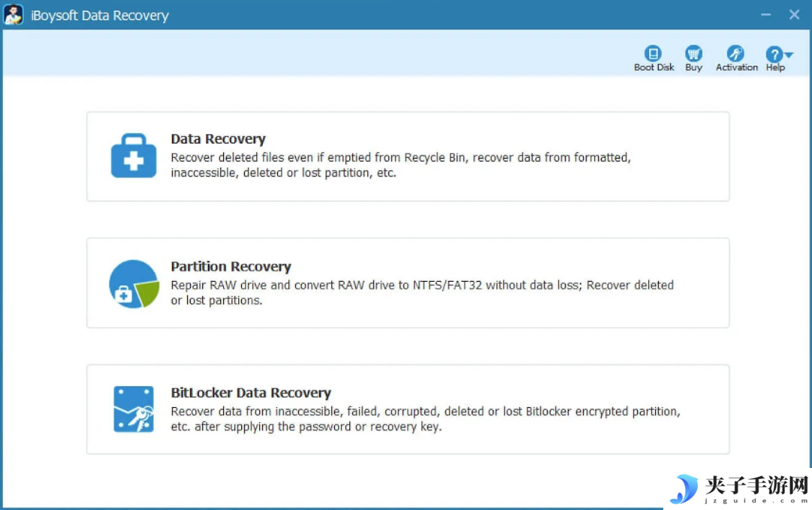Click the BitLocker Data Recovery keys icon
Viewport: 812px width, 510px height.
pos(134,409)
